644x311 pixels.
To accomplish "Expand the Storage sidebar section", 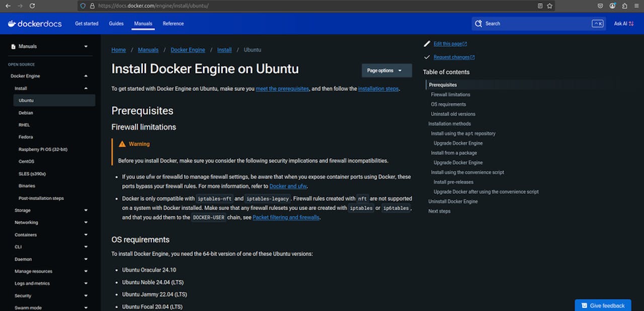I will [86, 211].
